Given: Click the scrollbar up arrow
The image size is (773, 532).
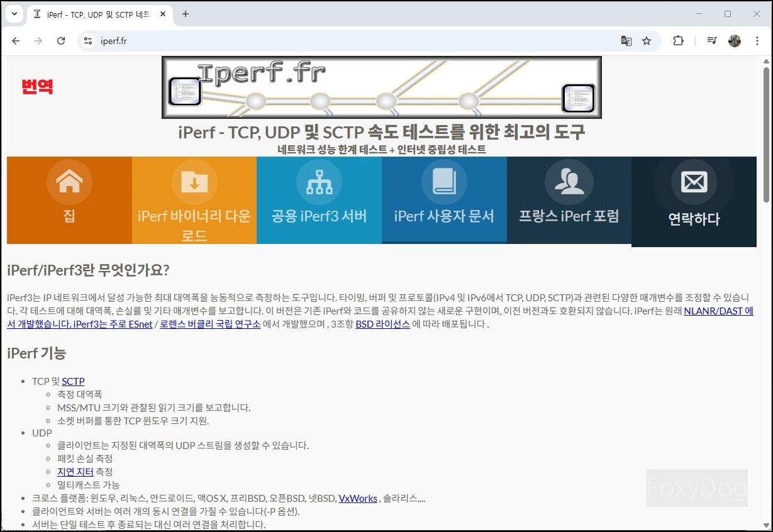Looking at the screenshot, I should tap(766, 61).
